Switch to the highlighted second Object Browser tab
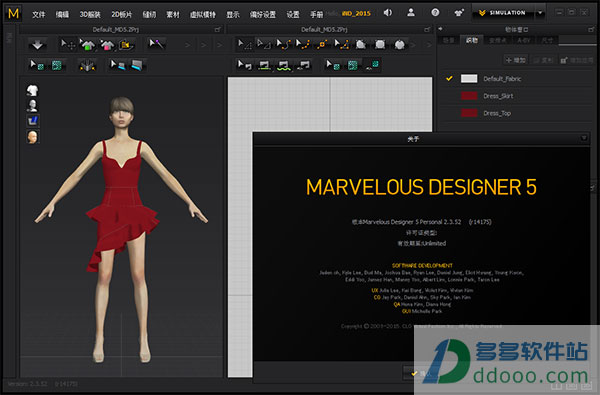 [472, 40]
